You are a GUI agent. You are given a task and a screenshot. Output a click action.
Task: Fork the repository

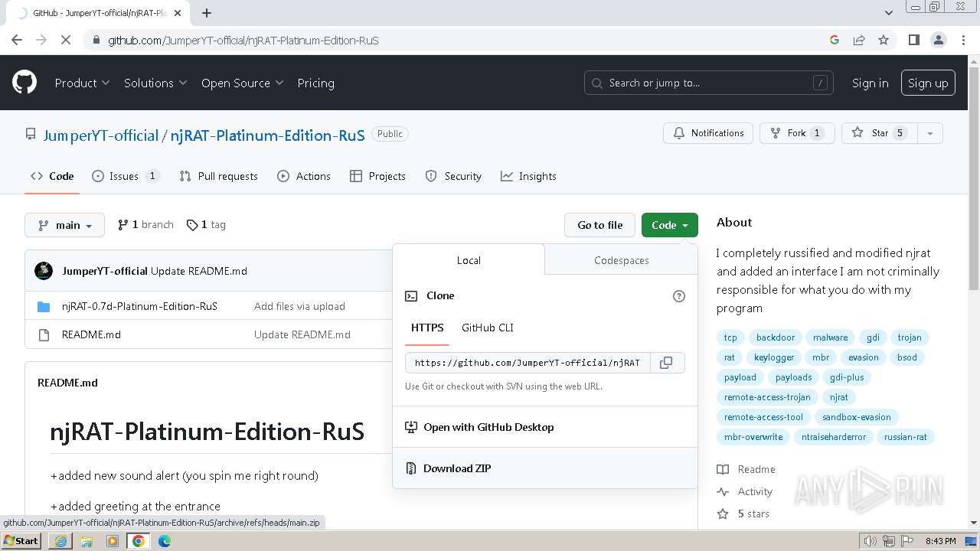pos(796,133)
